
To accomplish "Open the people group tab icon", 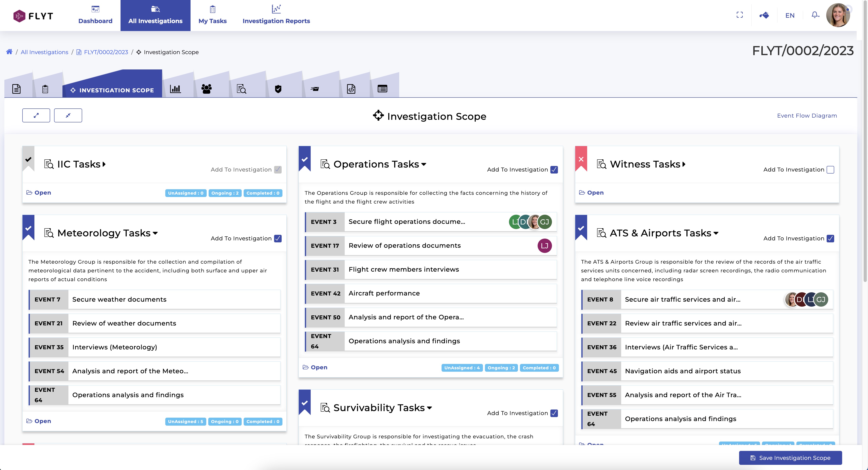I will pos(206,89).
